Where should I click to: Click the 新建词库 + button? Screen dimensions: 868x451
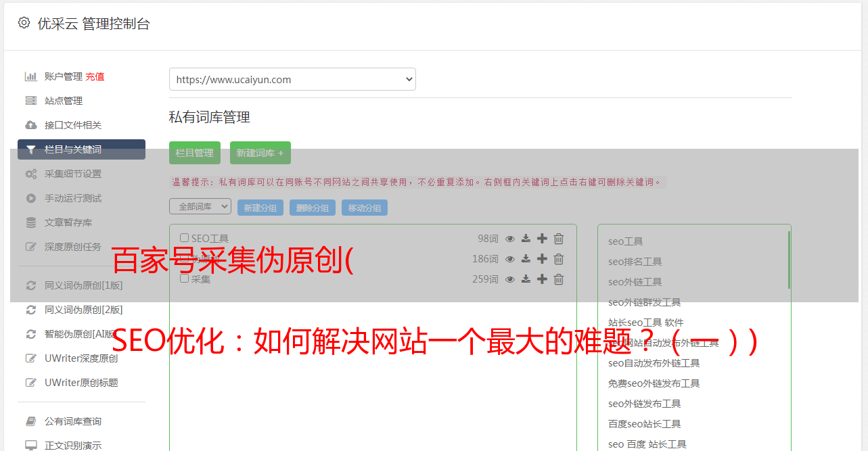coord(260,153)
